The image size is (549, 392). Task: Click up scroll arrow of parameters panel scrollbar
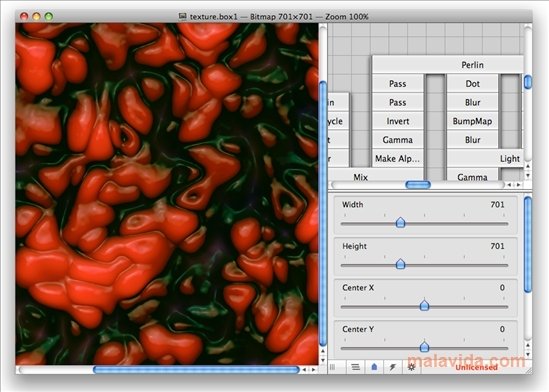point(528,345)
